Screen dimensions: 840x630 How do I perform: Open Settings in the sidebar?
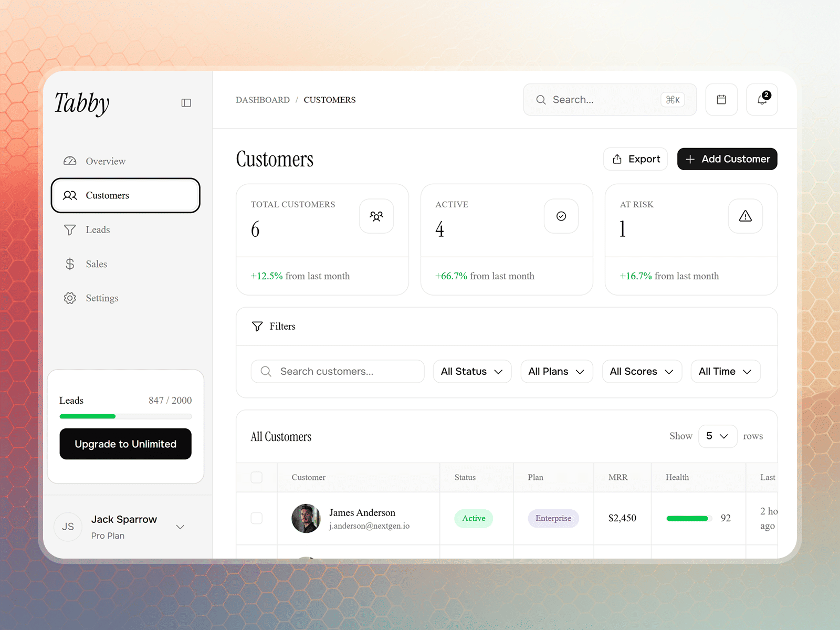pos(125,298)
